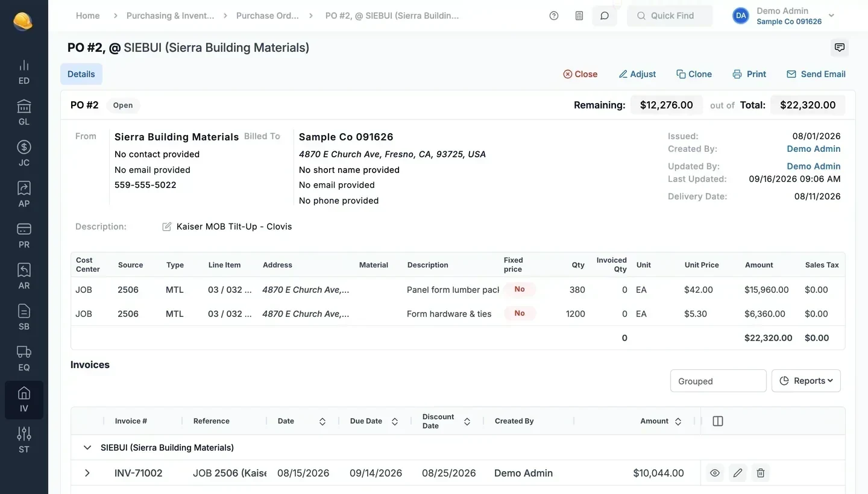
Task: Close this purchase order
Action: click(x=580, y=74)
